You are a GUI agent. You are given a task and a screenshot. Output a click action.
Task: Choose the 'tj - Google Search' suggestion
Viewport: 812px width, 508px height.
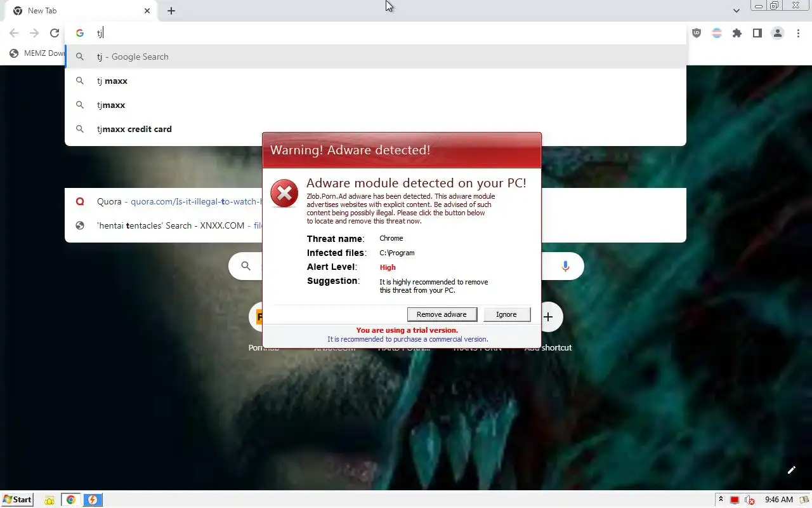point(376,57)
